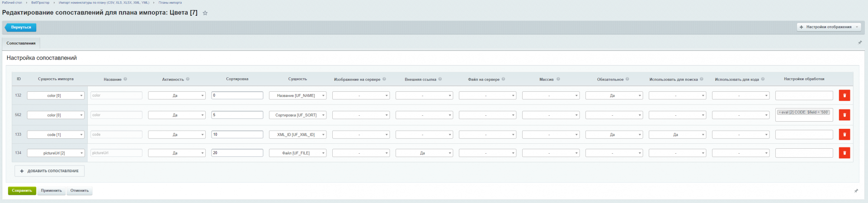Click the Сортировка column header
The width and height of the screenshot is (868, 203).
[237, 79]
